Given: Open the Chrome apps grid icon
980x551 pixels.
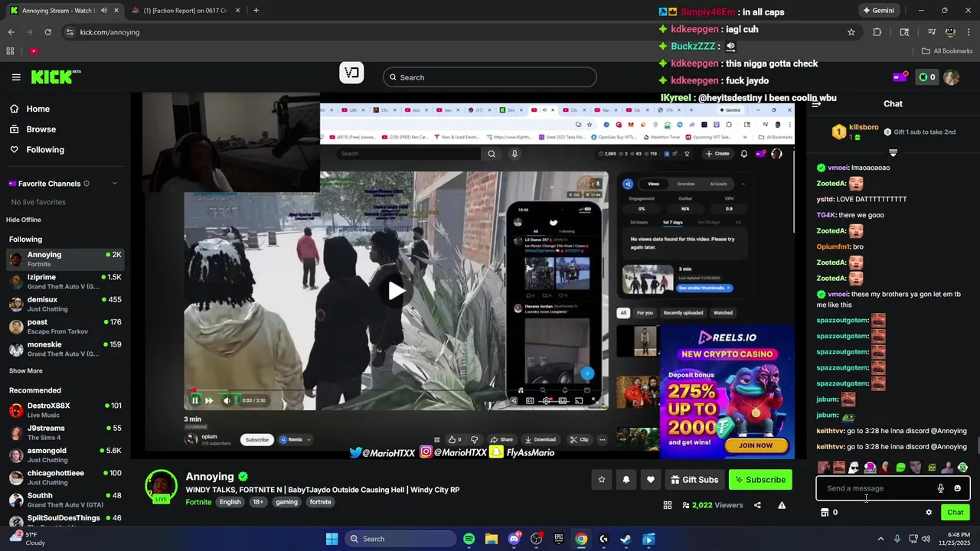Looking at the screenshot, I should pos(10,51).
